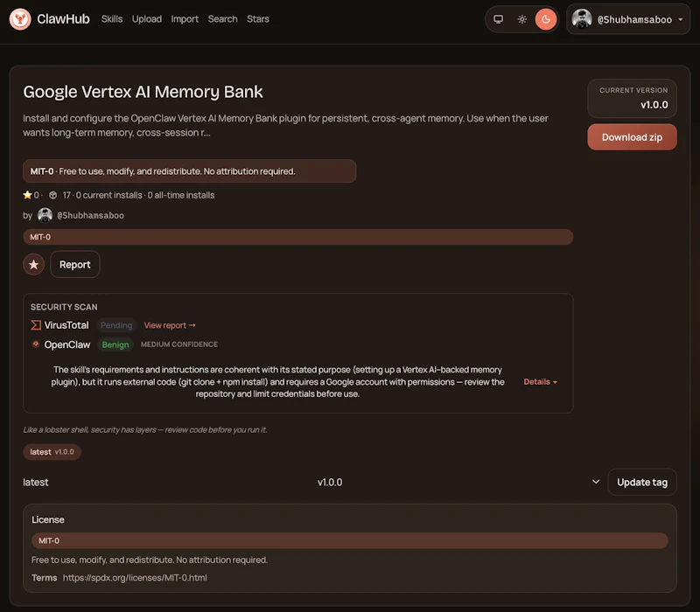The image size is (700, 612).
Task: Click the VirusTotal logo icon
Action: point(36,325)
